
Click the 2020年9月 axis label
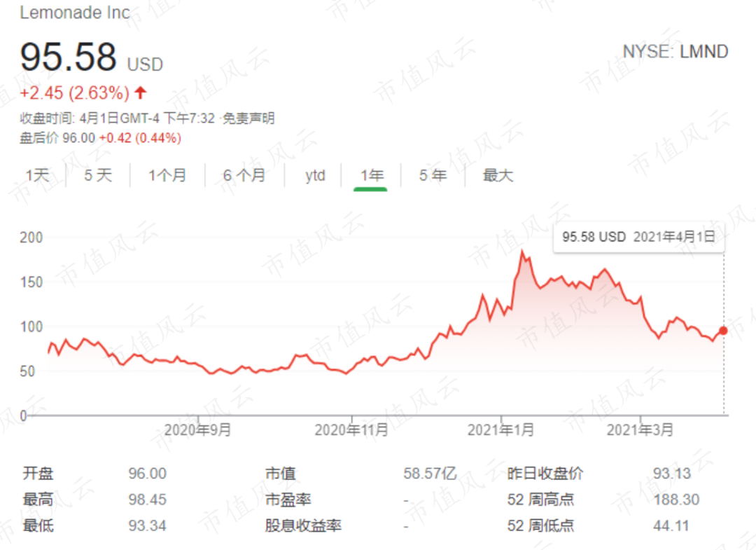[197, 429]
